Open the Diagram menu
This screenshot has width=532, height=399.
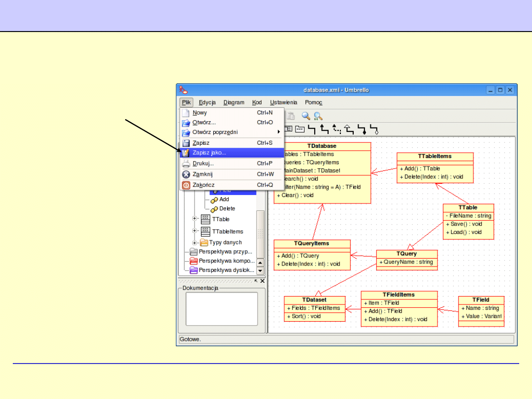(x=233, y=102)
